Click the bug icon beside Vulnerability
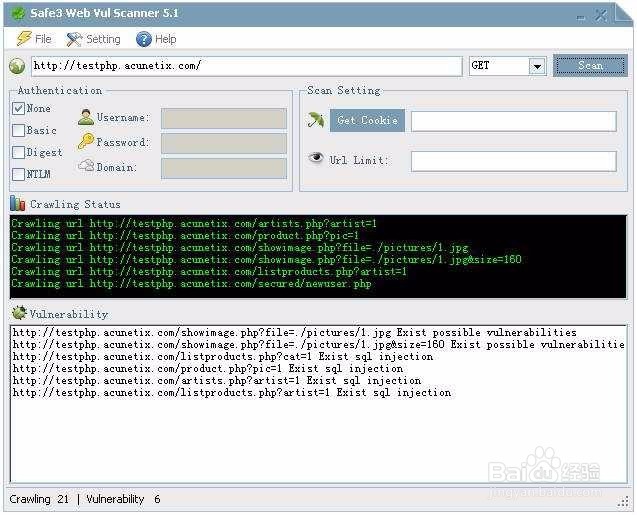 pyautogui.click(x=19, y=313)
